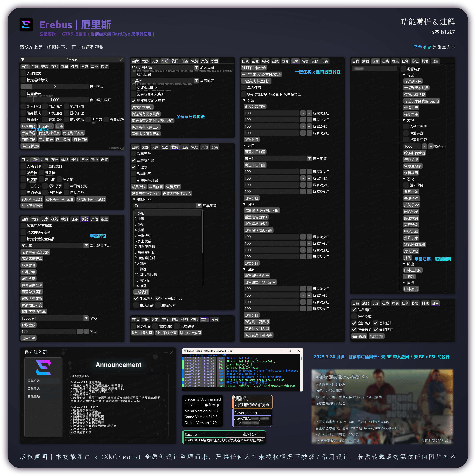This screenshot has width=476, height=476.
Task: Open 加入公开战局 dropdown arrow
Action: click(196, 67)
